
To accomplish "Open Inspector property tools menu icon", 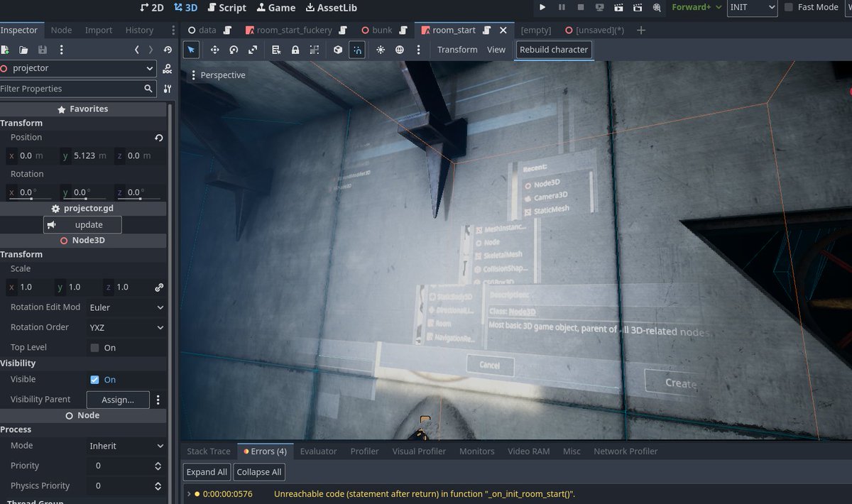I will click(x=167, y=89).
